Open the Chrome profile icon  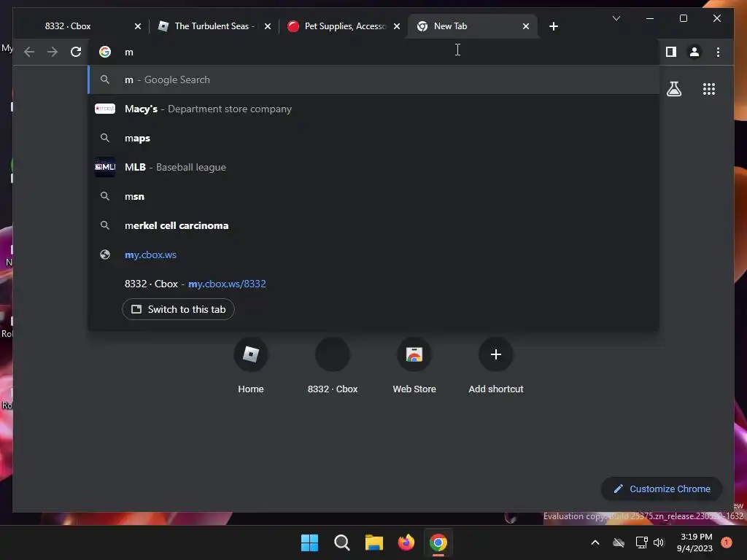pos(694,52)
